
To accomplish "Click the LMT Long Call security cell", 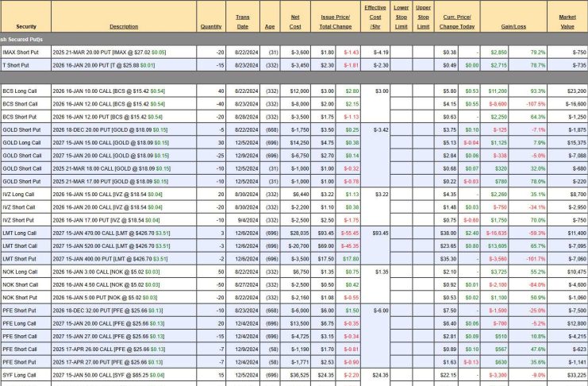I will pyautogui.click(x=20, y=234).
